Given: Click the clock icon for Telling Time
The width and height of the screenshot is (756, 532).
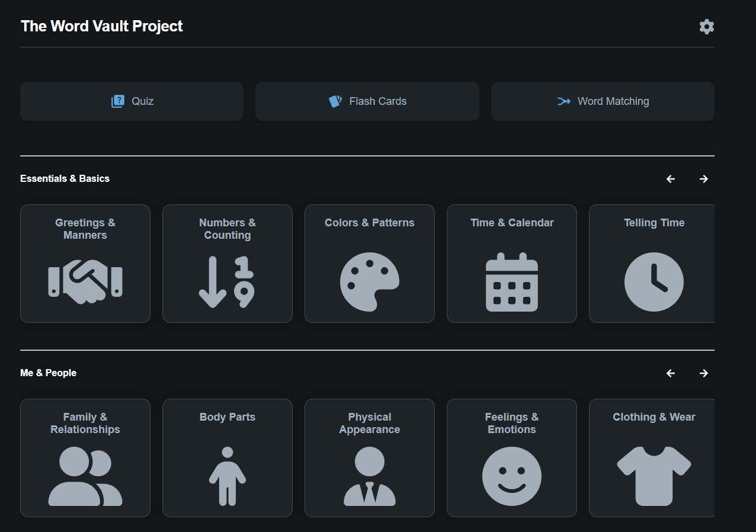Looking at the screenshot, I should pyautogui.click(x=654, y=282).
